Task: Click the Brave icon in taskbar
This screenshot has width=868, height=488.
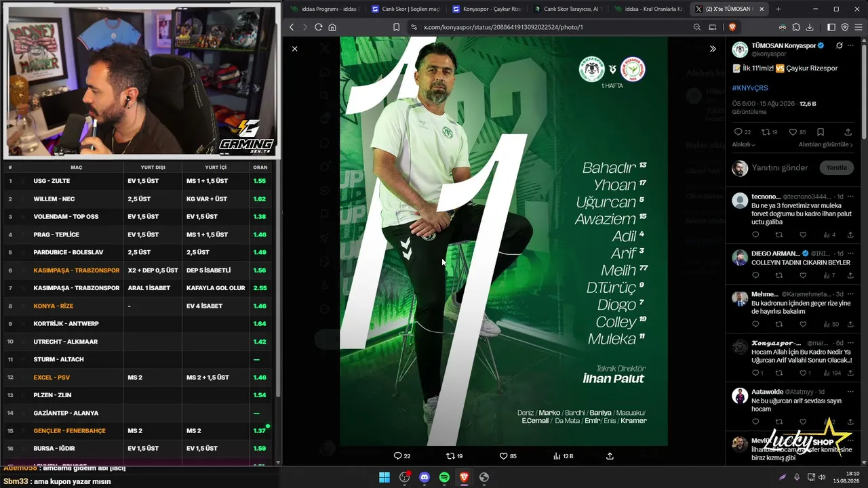Action: 464,477
